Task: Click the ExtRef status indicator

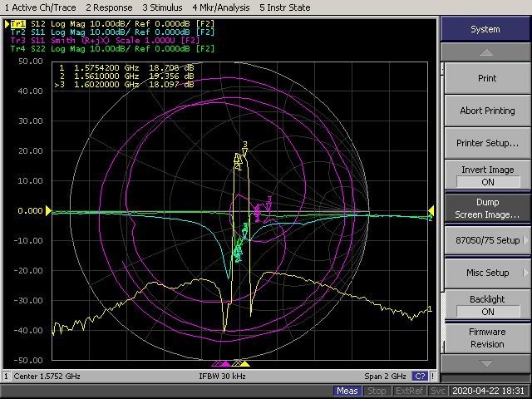Action: coord(409,392)
